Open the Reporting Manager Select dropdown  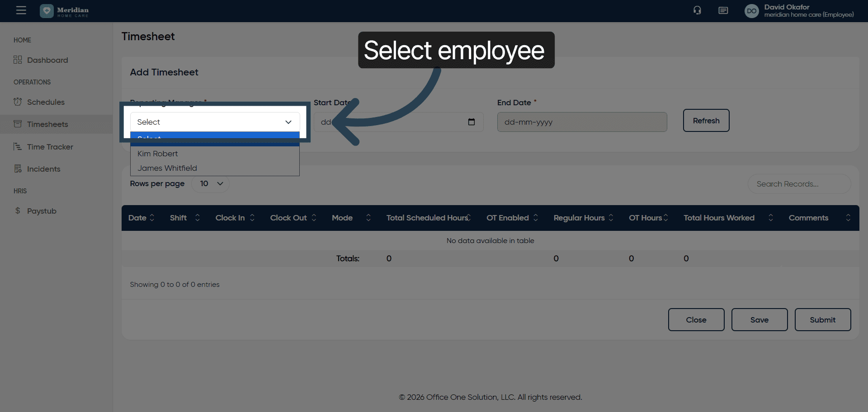click(215, 122)
